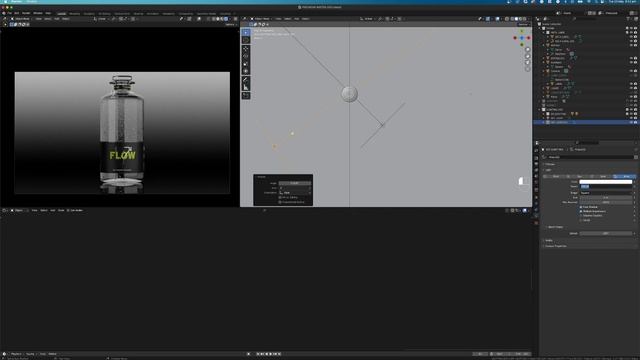640x360 pixels.
Task: Click the blue Z axis on navigation gizmo
Action: [x=522, y=38]
